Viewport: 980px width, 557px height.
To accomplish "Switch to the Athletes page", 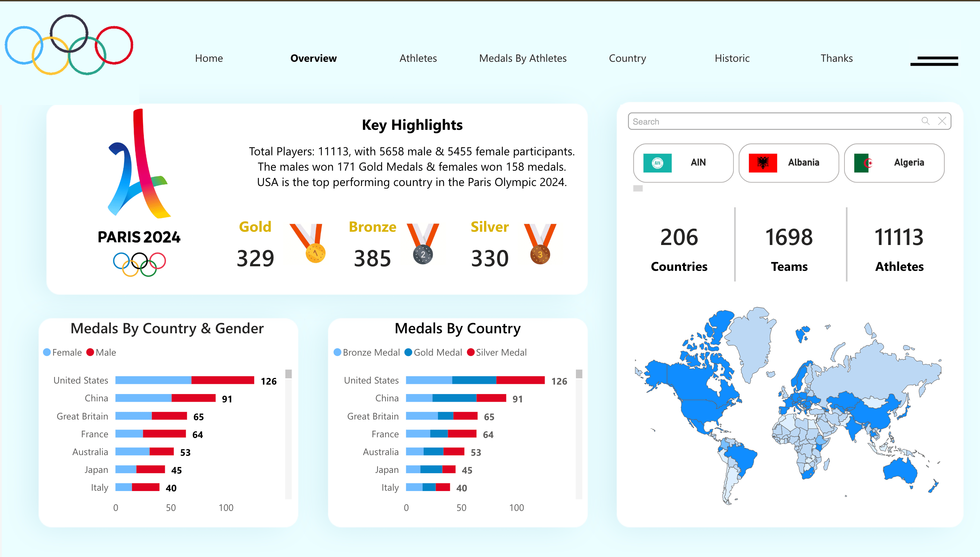I will 418,58.
